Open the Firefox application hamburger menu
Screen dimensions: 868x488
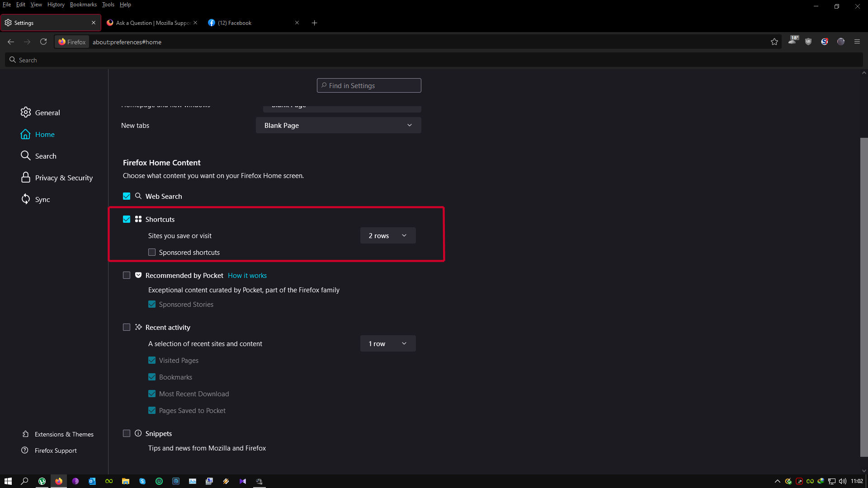click(857, 42)
